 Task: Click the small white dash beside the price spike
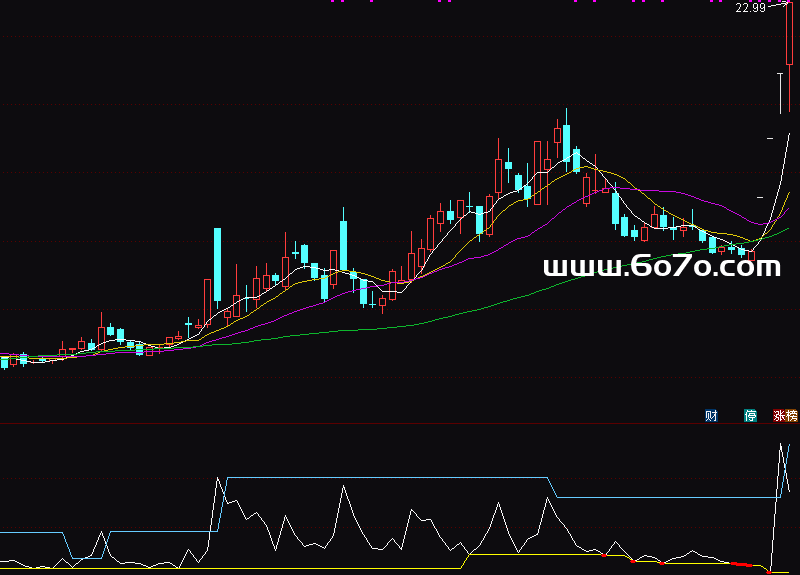(x=770, y=137)
